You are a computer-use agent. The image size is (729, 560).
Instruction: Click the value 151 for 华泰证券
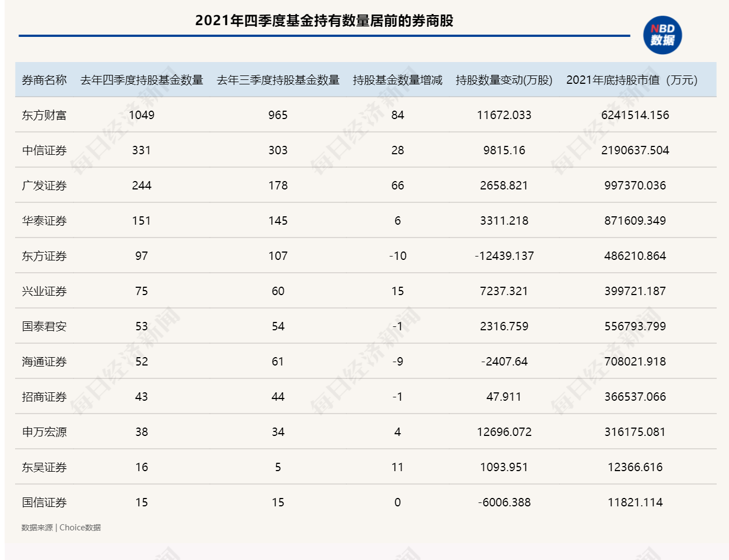tap(141, 221)
